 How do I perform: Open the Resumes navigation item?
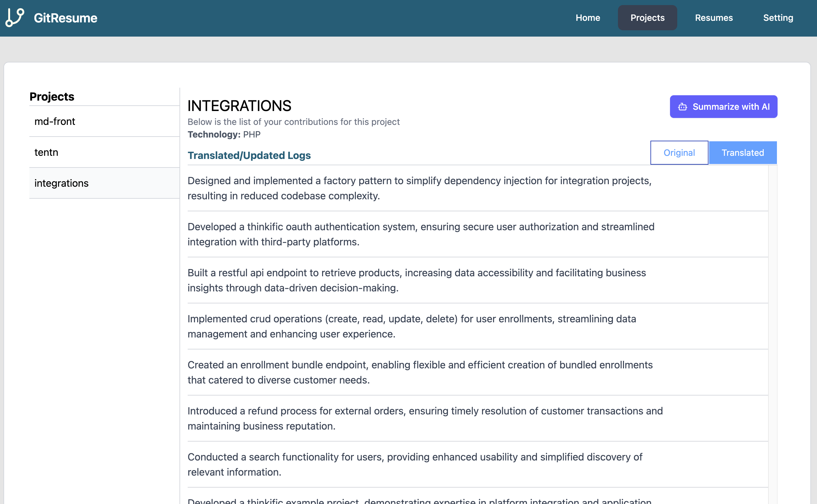713,18
